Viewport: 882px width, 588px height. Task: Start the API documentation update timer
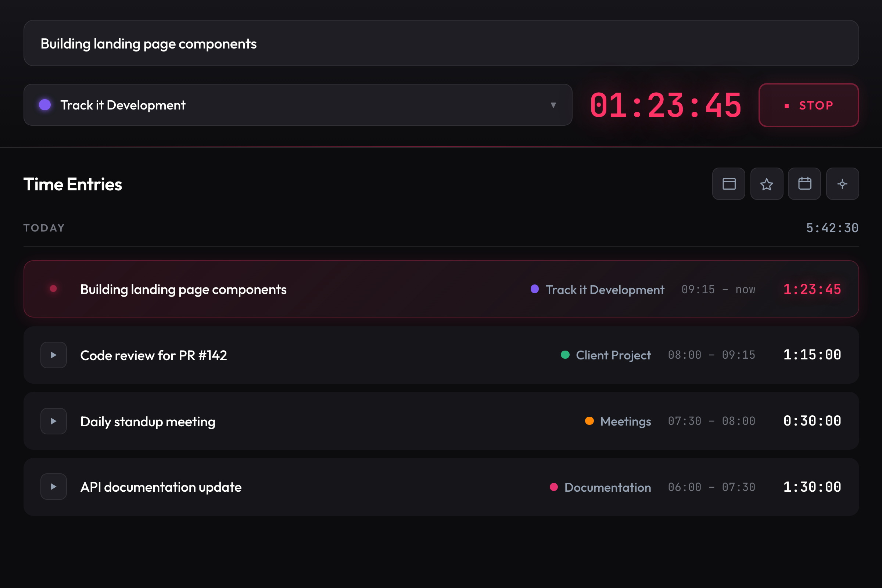[x=54, y=487]
